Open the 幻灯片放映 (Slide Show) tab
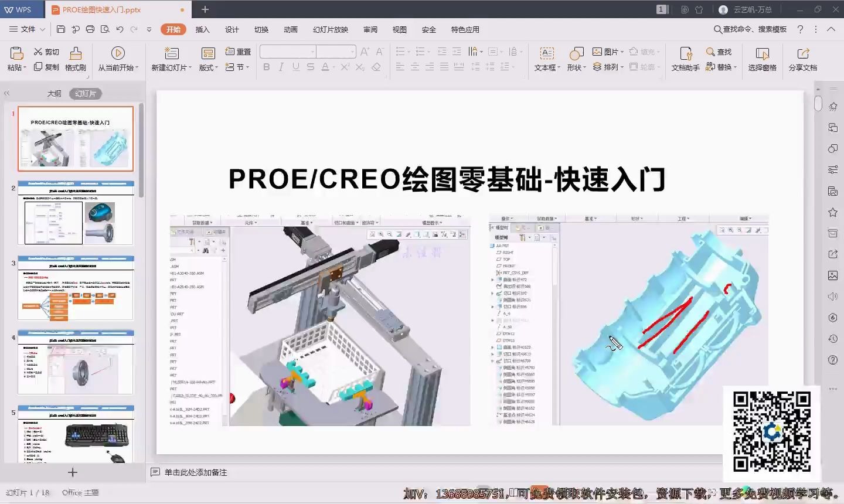 331,29
